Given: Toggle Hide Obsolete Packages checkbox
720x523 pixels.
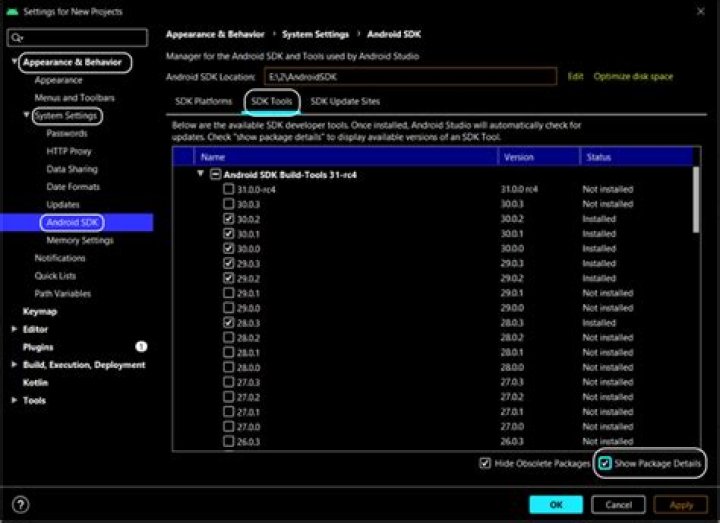Looking at the screenshot, I should (x=485, y=463).
